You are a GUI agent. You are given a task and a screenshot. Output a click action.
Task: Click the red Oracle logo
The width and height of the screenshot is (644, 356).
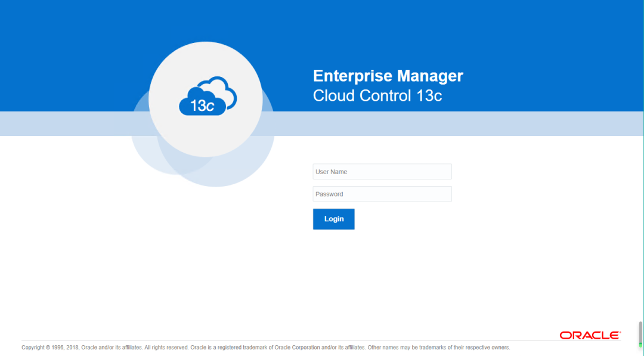pyautogui.click(x=590, y=335)
